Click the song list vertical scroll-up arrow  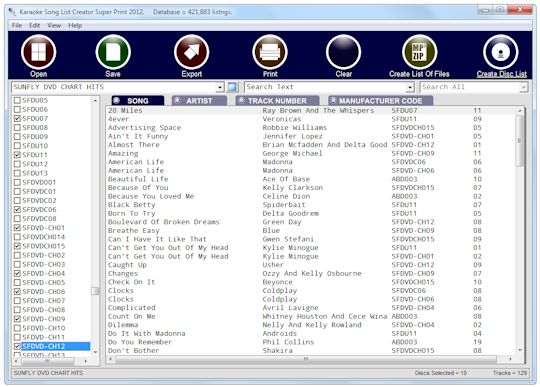pyautogui.click(x=520, y=111)
